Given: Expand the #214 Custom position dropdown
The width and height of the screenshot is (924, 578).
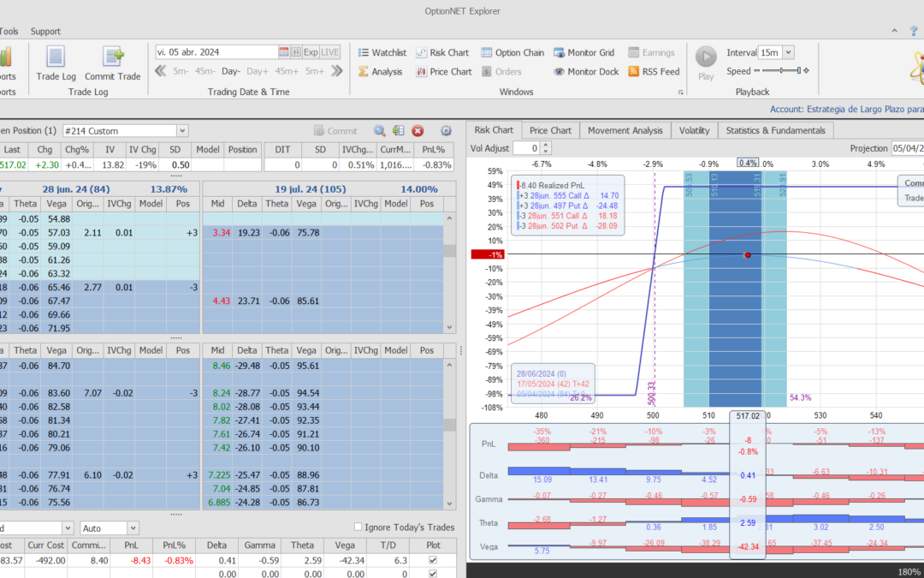Looking at the screenshot, I should 181,131.
